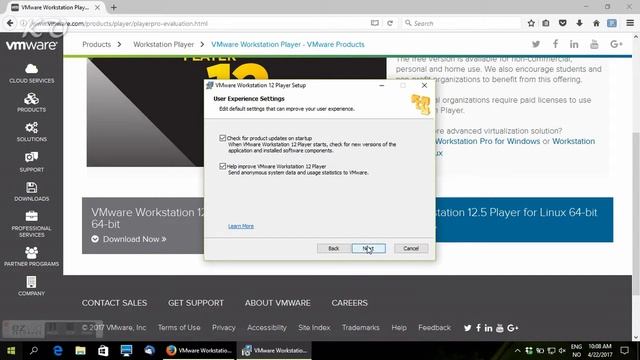Click Workstation Player breadcrumb
Screen dimensions: 640x360
point(163,44)
